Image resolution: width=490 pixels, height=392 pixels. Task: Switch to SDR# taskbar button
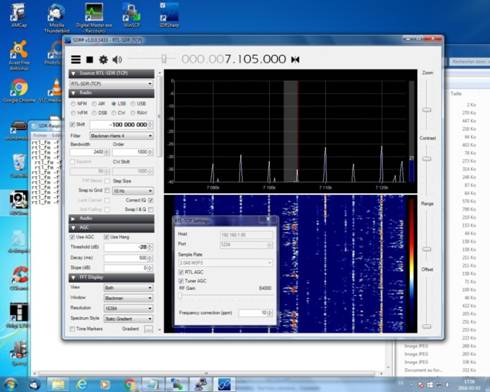coord(224,384)
